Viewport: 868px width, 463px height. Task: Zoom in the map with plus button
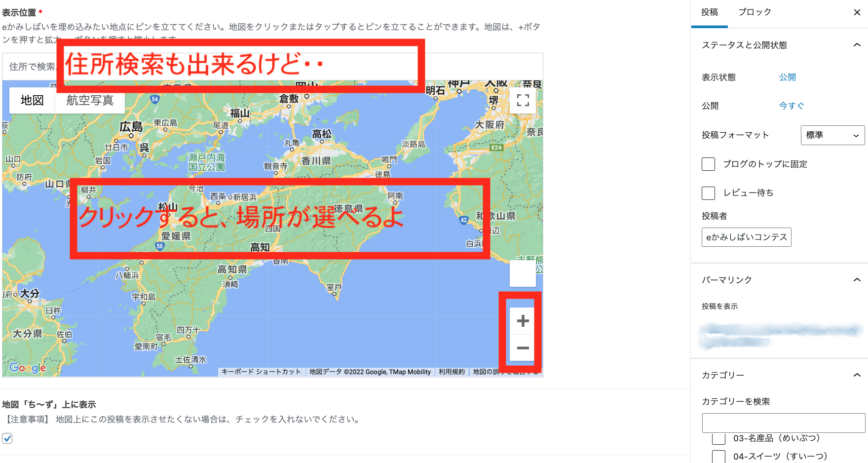(523, 321)
